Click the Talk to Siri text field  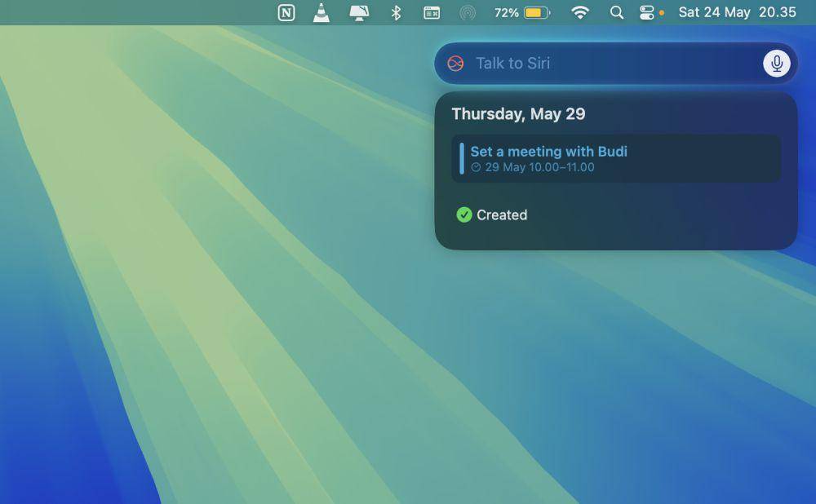coord(616,64)
